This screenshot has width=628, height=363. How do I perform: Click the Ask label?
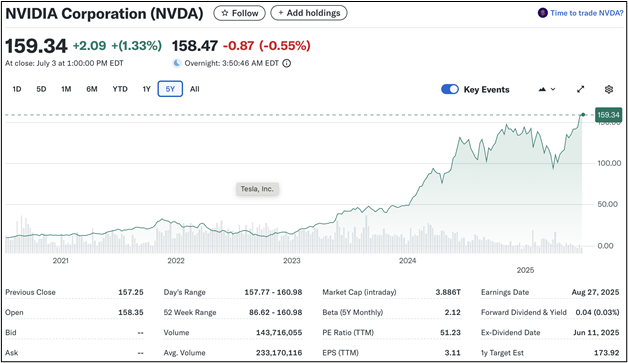(12, 353)
